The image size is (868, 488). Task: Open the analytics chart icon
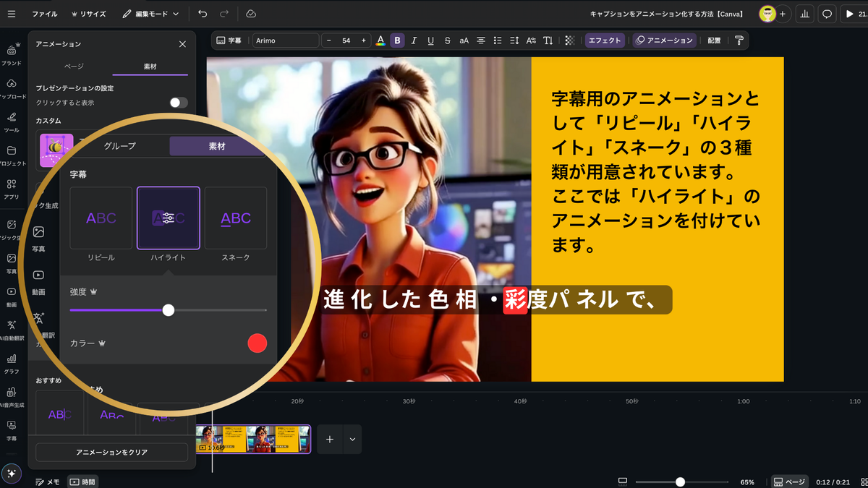click(x=805, y=14)
